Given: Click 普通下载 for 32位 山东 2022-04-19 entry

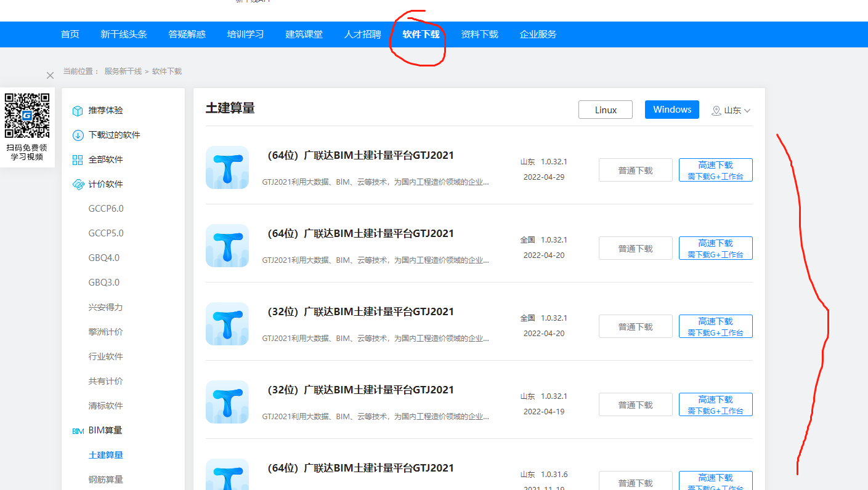Looking at the screenshot, I should 636,404.
